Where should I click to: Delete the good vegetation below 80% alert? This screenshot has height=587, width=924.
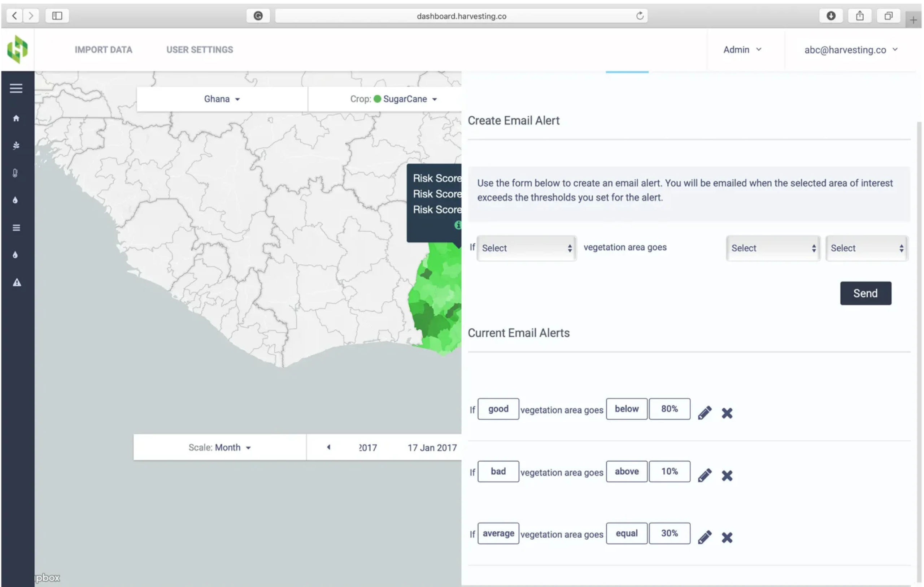(x=727, y=413)
